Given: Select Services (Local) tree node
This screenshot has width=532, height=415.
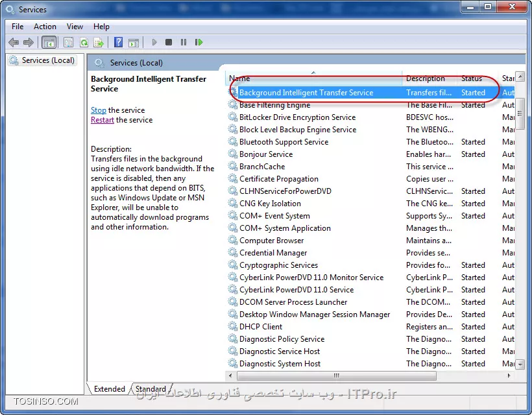Looking at the screenshot, I should click(x=42, y=60).
